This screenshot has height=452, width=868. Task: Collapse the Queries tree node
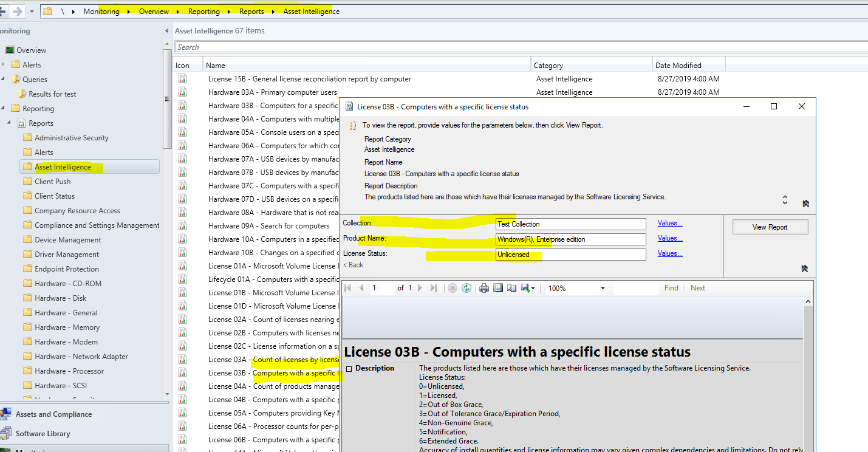point(3,79)
